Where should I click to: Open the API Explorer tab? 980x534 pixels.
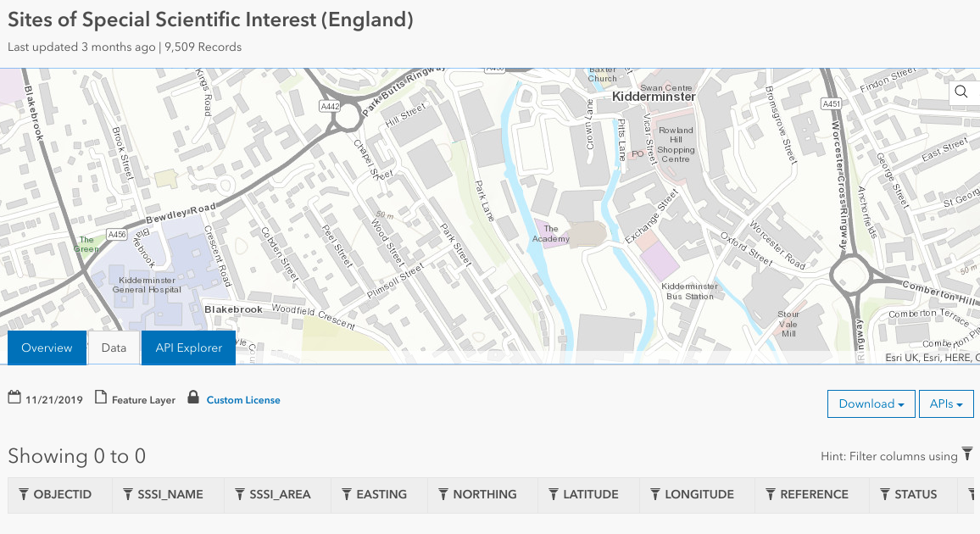(x=188, y=348)
